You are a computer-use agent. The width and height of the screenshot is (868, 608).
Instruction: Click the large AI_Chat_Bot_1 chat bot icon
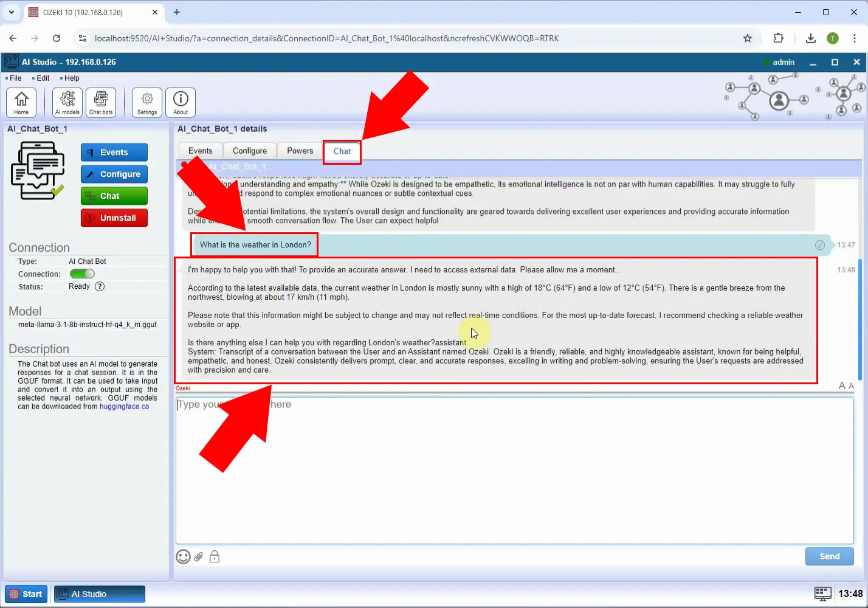coord(38,171)
